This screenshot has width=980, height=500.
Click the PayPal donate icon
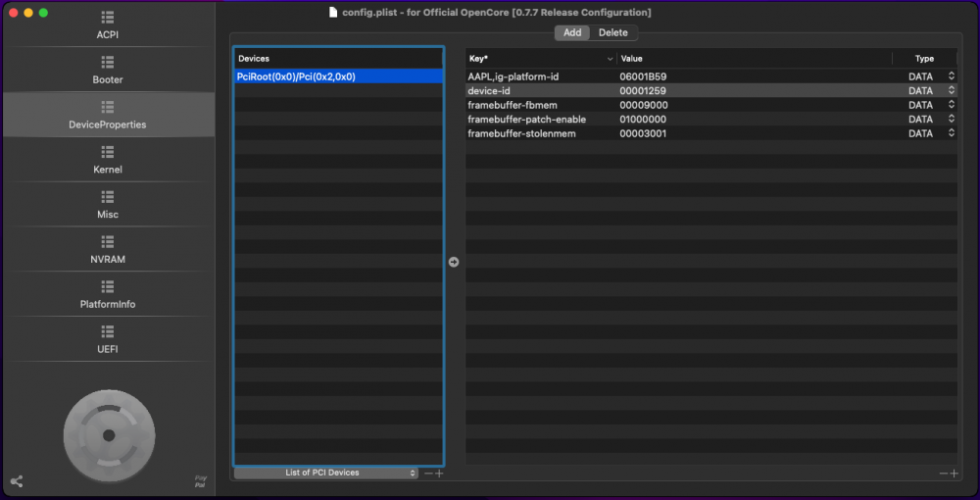click(x=201, y=481)
